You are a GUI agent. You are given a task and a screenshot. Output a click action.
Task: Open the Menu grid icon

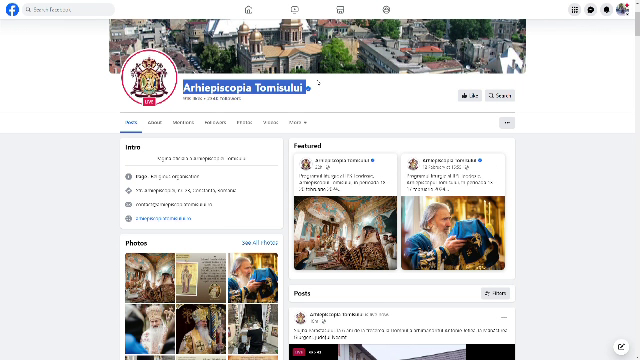pos(575,10)
